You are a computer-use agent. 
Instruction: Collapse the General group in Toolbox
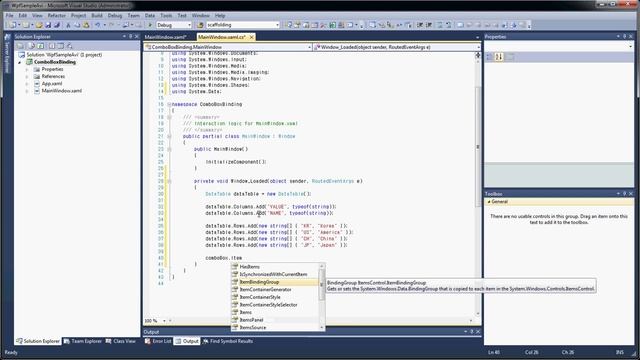[x=489, y=202]
